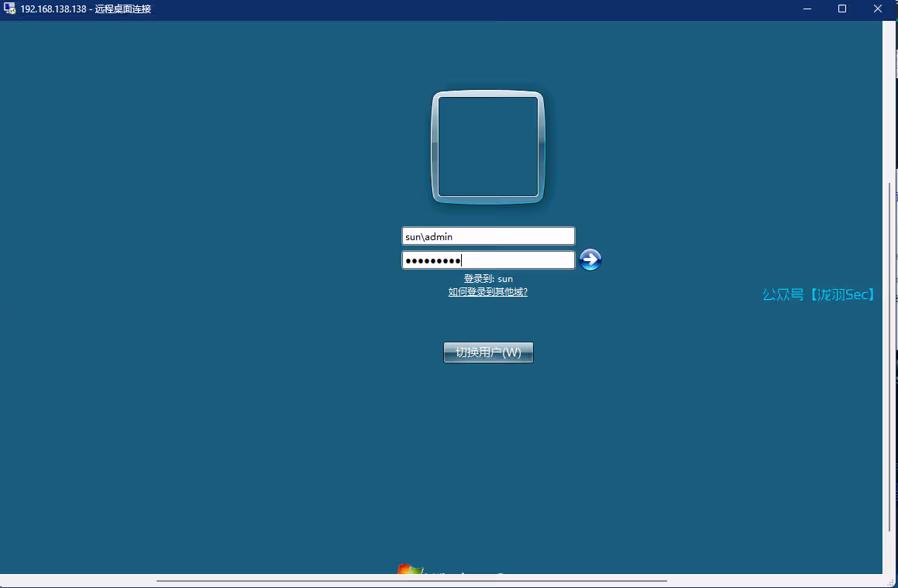898x588 pixels.
Task: Click the vertical scrollbar thumb
Action: tap(889, 356)
